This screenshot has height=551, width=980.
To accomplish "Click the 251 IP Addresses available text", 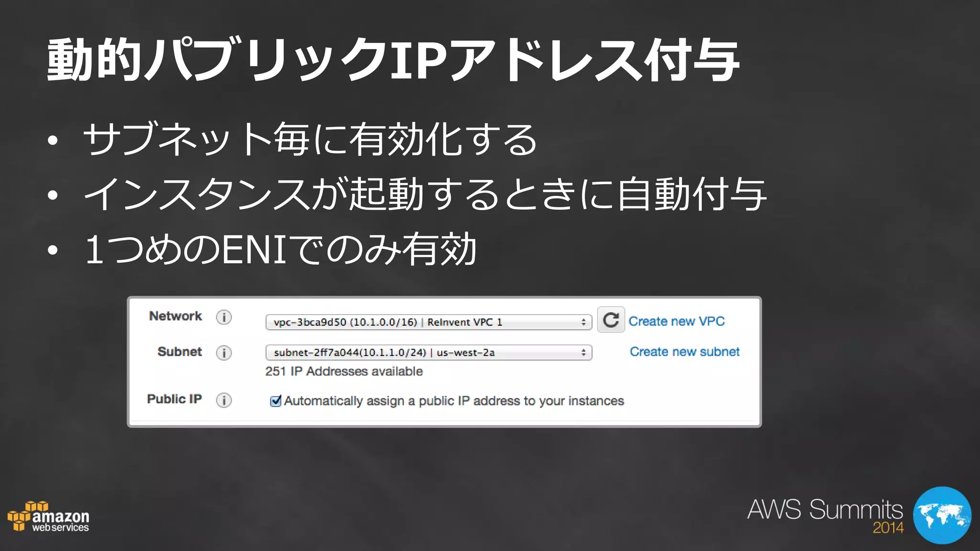I will point(344,372).
